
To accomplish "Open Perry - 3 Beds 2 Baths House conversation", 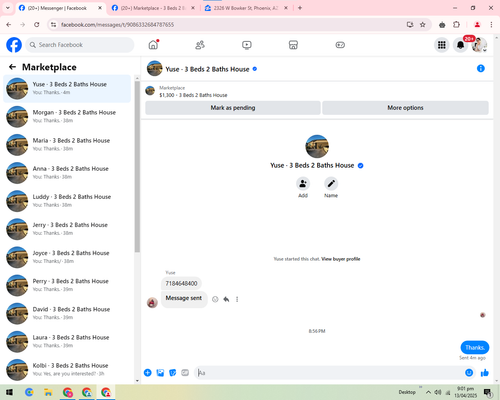I will pyautogui.click(x=67, y=285).
